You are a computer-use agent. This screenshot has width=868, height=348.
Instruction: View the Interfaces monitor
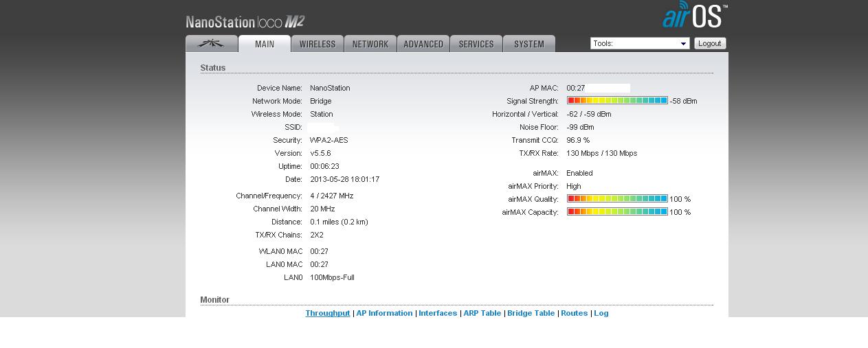pyautogui.click(x=438, y=313)
